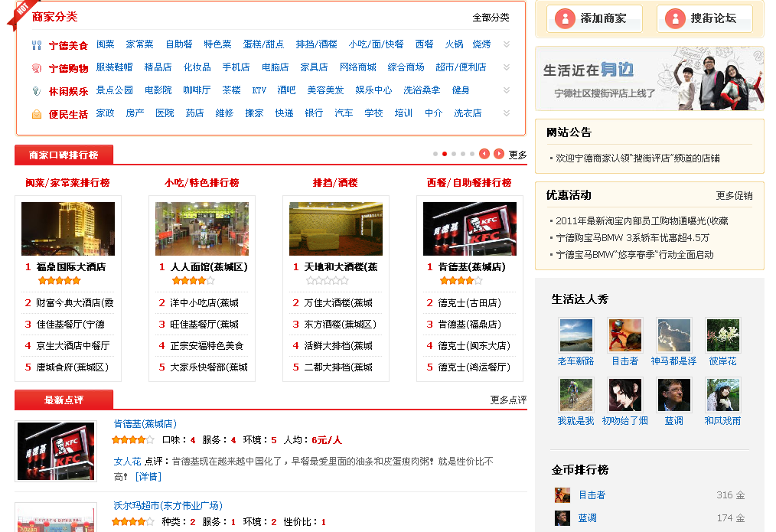Expand the 宁德购物 category row
The width and height of the screenshot is (776, 532).
(x=507, y=67)
